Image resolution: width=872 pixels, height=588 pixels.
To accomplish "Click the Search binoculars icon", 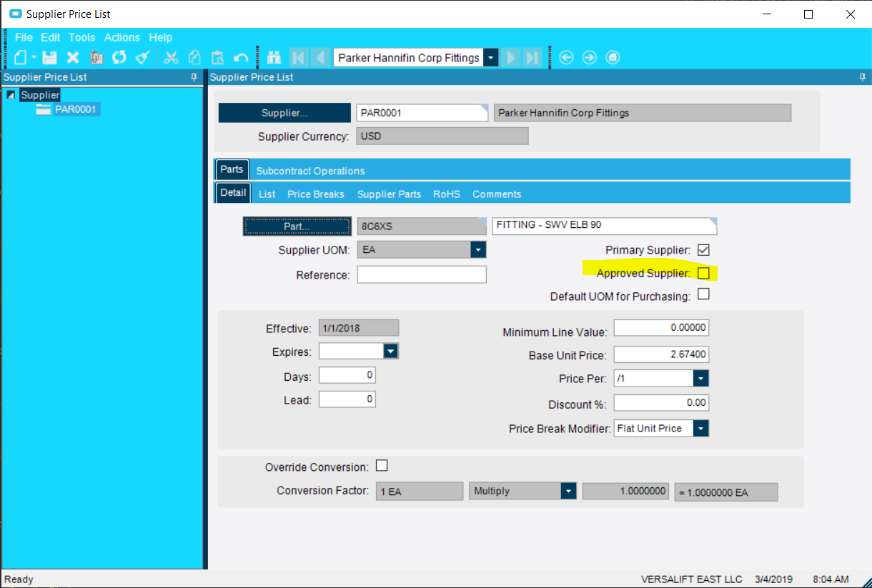I will tap(274, 58).
